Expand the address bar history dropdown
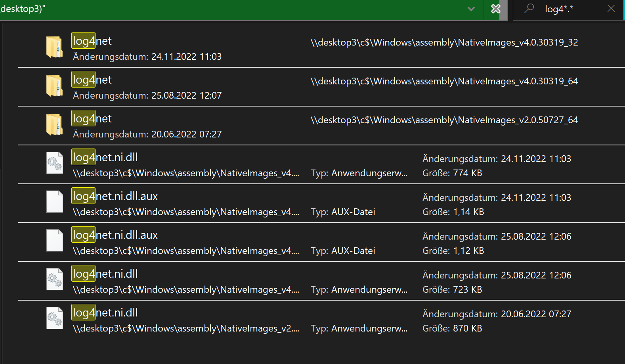 tap(471, 9)
